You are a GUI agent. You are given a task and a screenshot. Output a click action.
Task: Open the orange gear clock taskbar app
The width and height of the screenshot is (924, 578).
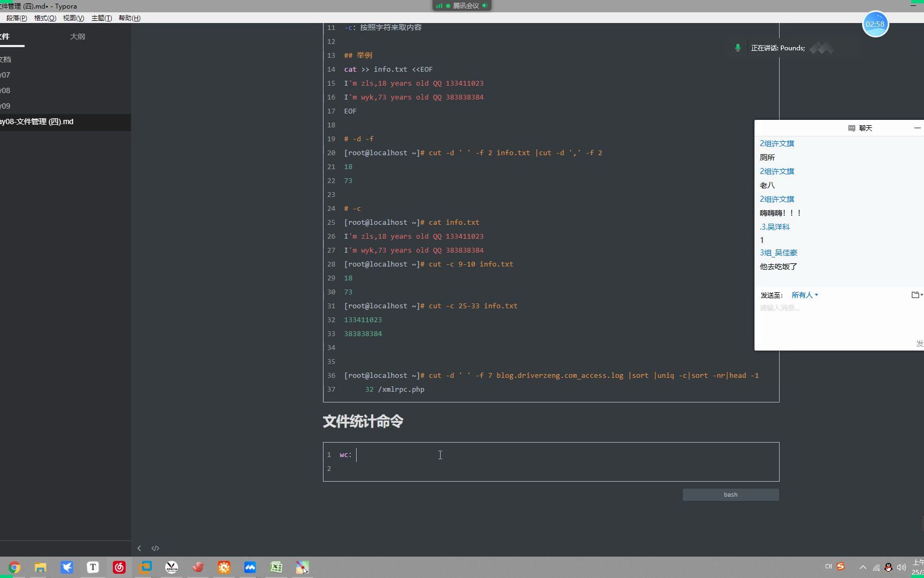coord(224,567)
